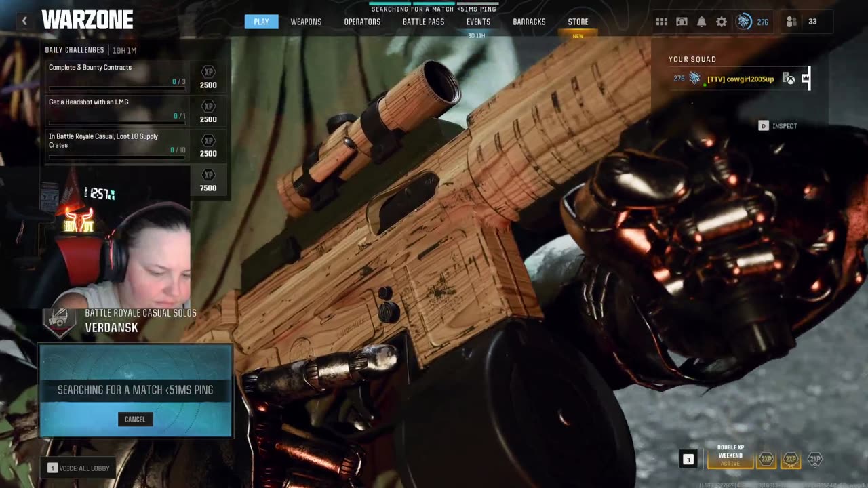Click the 'Loot 10 Supply Crates' challenge text

coord(103,140)
